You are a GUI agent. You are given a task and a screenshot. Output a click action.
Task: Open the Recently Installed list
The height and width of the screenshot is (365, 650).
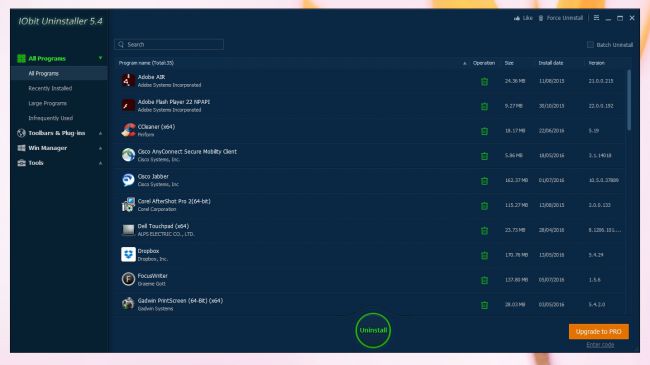coord(50,88)
